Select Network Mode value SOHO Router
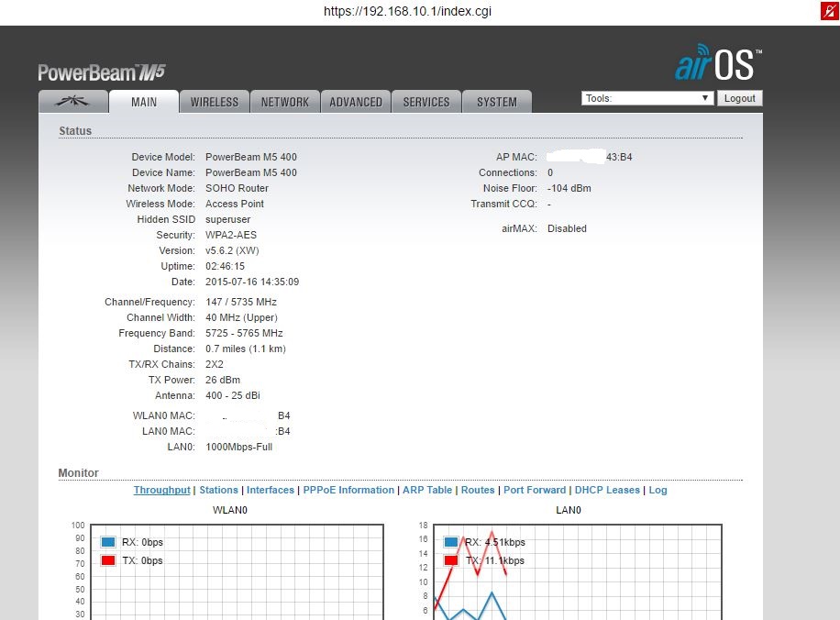Image resolution: width=840 pixels, height=620 pixels. (x=237, y=188)
